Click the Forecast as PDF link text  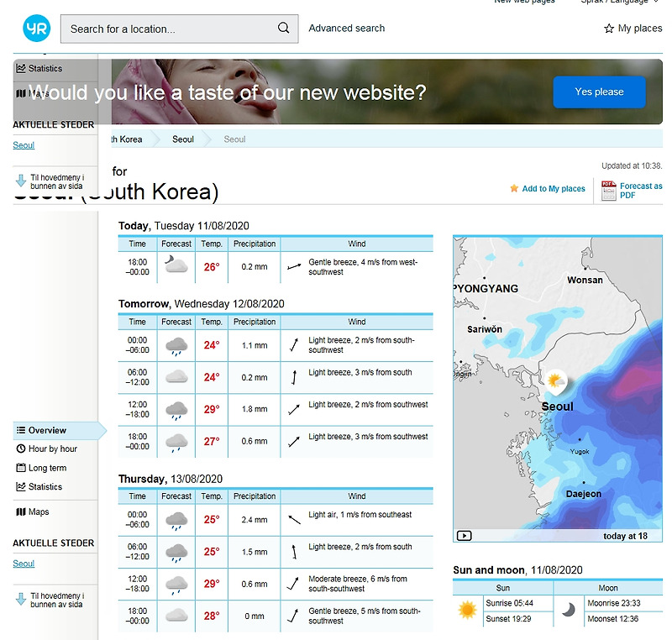tap(641, 191)
